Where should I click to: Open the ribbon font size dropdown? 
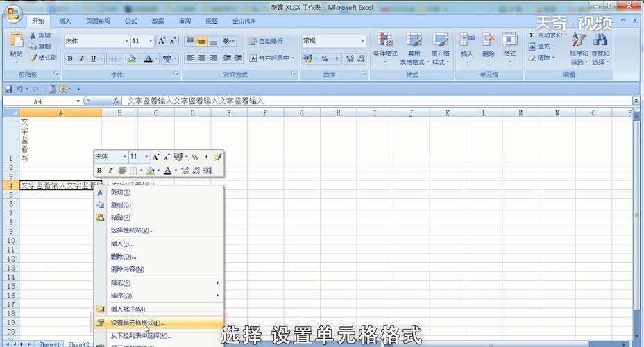tap(151, 41)
